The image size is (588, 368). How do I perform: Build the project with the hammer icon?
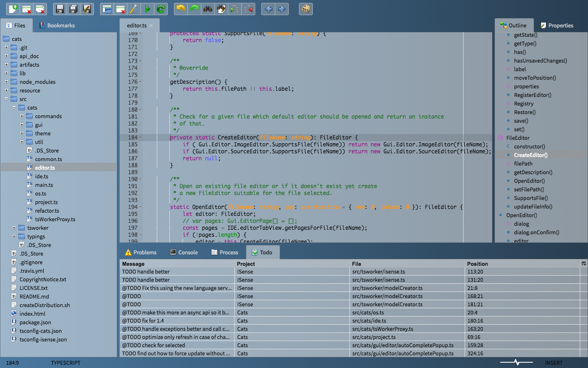(x=134, y=9)
